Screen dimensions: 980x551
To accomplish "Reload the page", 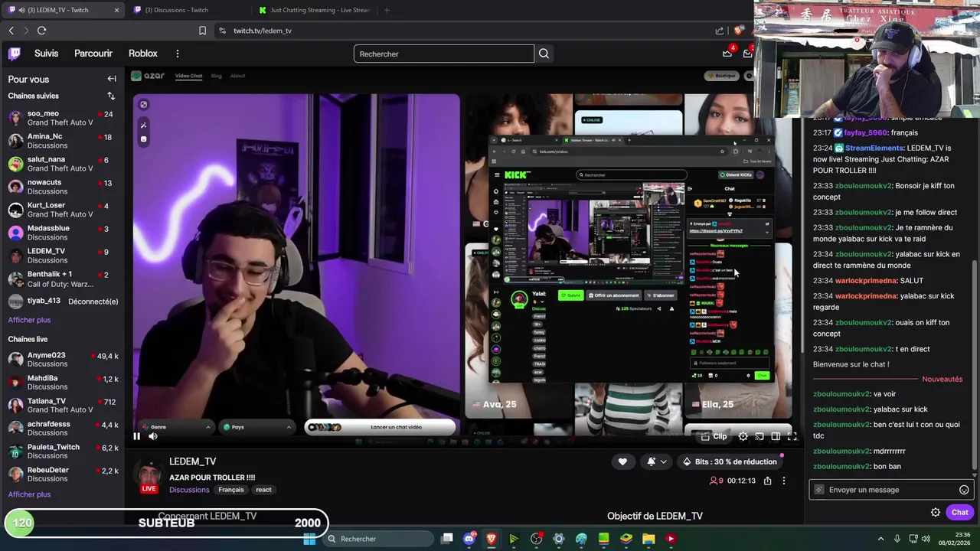I will [x=41, y=31].
